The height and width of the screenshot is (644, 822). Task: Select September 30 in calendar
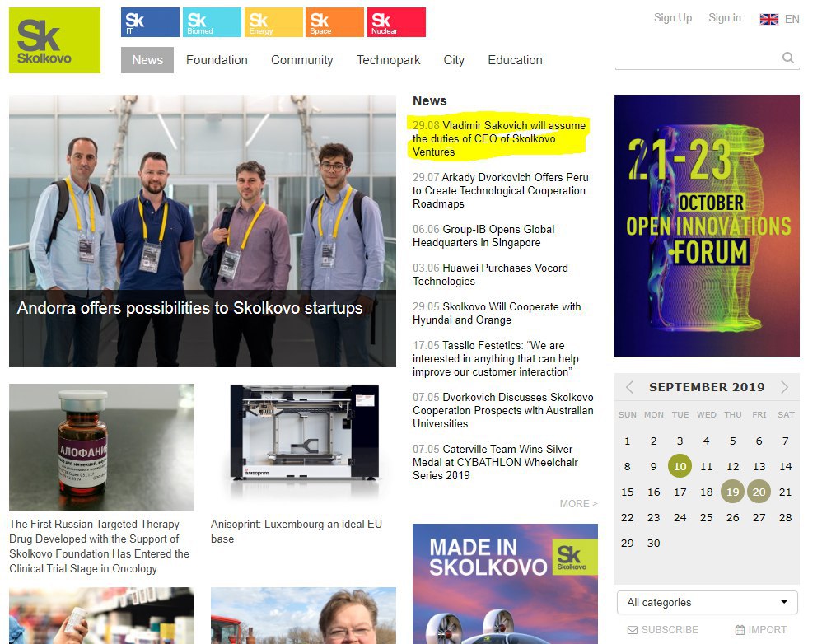pos(653,544)
